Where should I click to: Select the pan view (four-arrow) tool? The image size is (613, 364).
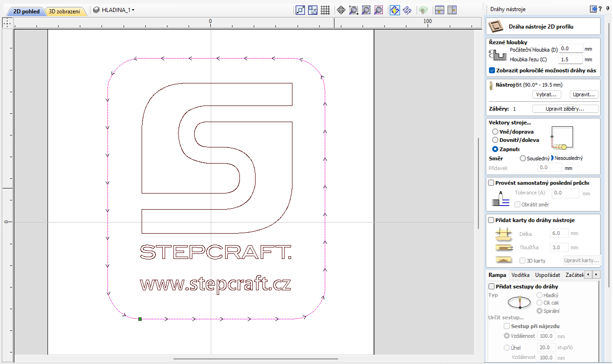tap(341, 10)
